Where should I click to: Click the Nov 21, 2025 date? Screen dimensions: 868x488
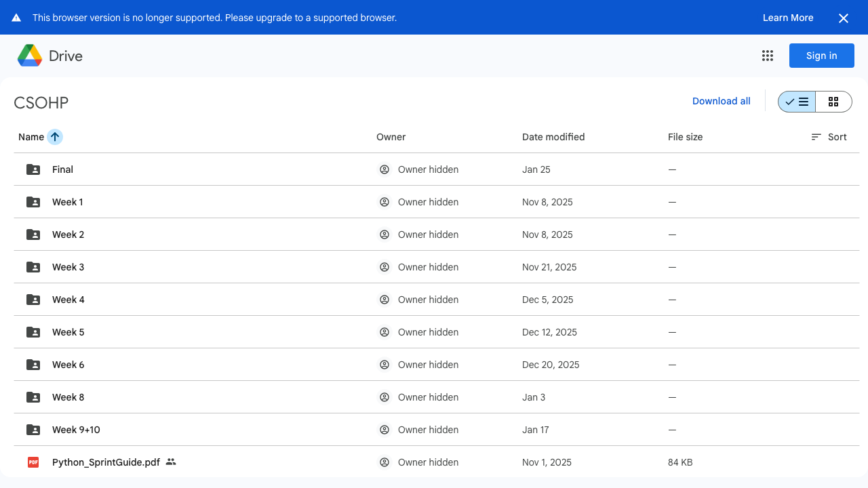pyautogui.click(x=549, y=267)
